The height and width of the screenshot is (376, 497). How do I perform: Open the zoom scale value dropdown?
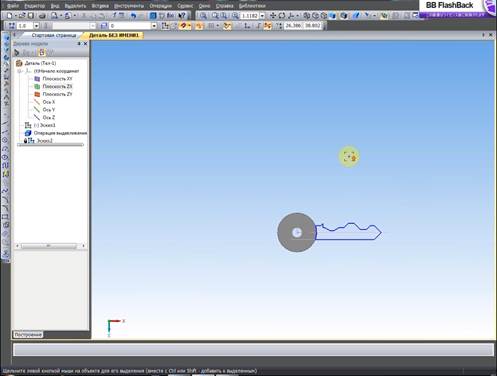point(262,16)
